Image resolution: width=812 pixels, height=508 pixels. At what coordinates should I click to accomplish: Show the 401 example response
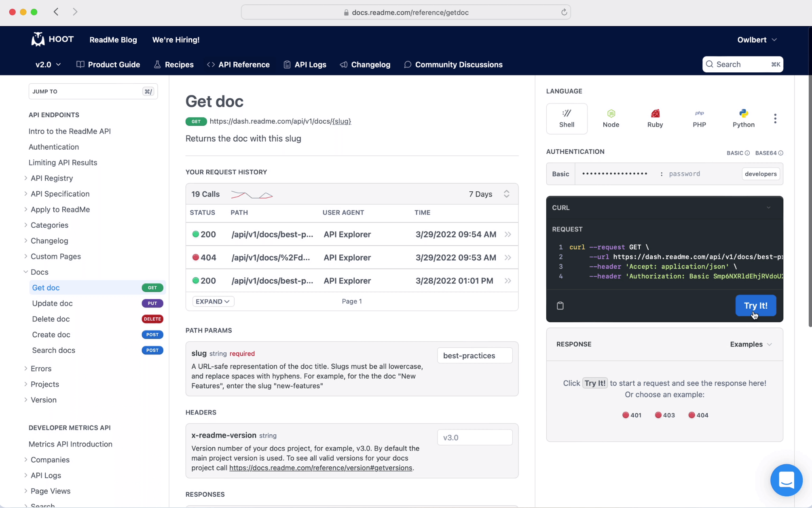tap(632, 415)
